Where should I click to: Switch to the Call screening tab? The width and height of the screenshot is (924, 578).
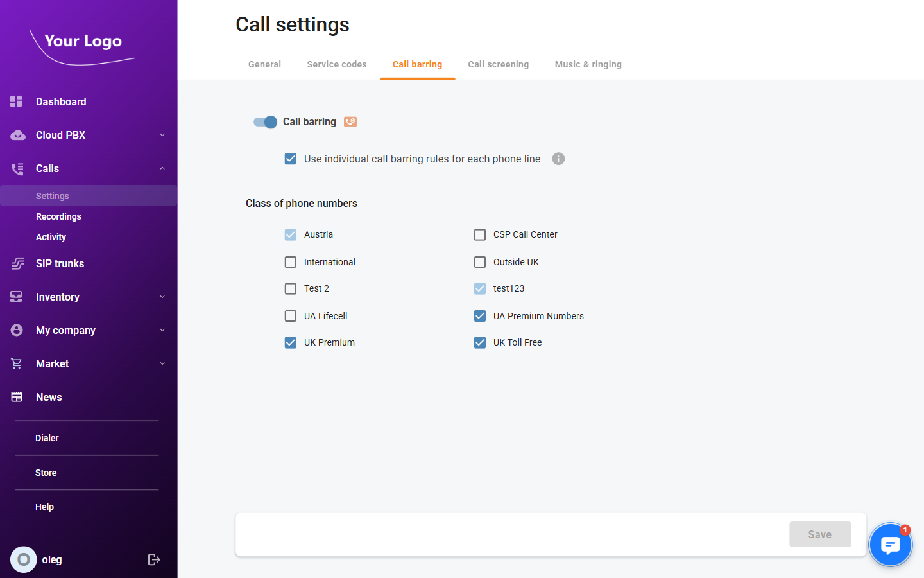pos(499,64)
